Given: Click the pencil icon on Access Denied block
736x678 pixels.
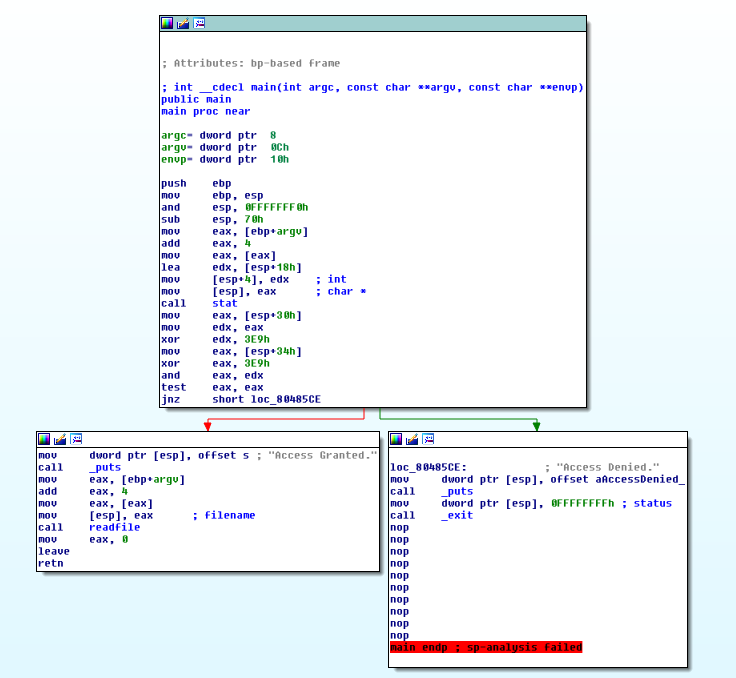Looking at the screenshot, I should point(411,439).
